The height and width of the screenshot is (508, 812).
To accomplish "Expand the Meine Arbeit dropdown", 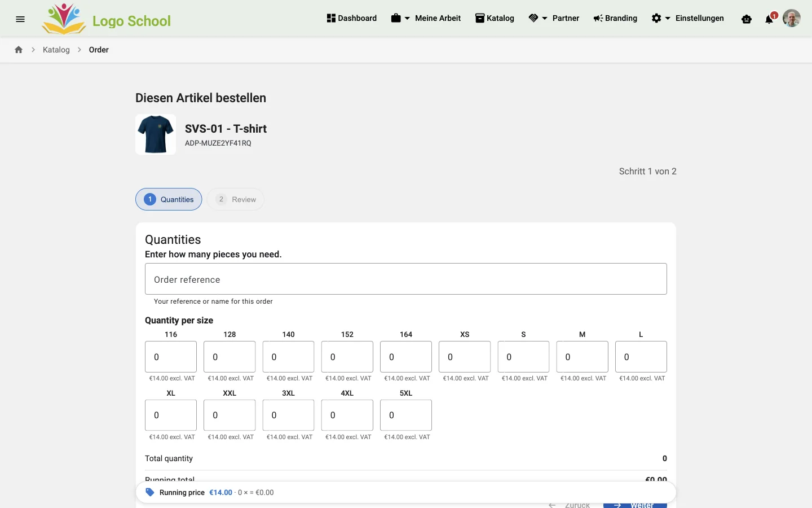I will coord(426,18).
